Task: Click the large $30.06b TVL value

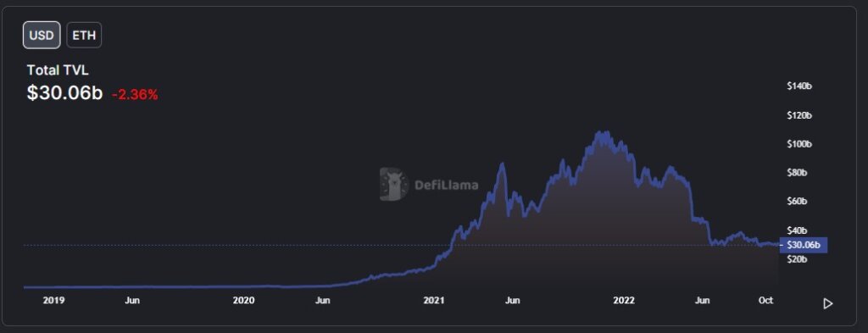Action: click(64, 93)
